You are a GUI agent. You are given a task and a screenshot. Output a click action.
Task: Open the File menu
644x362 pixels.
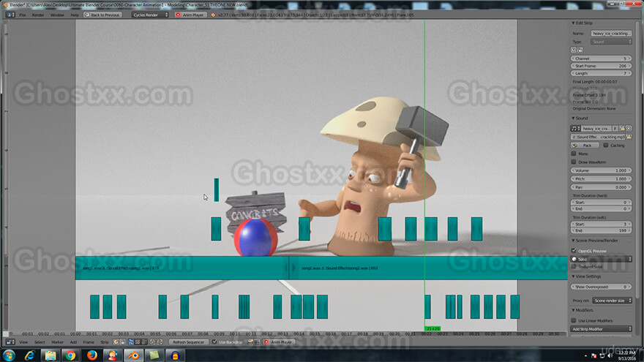pos(23,15)
